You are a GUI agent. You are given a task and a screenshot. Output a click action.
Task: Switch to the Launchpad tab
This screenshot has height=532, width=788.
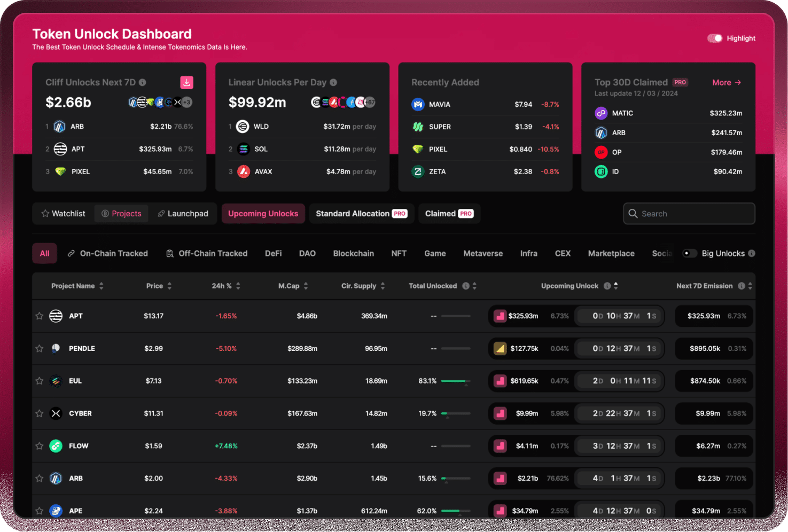point(183,214)
